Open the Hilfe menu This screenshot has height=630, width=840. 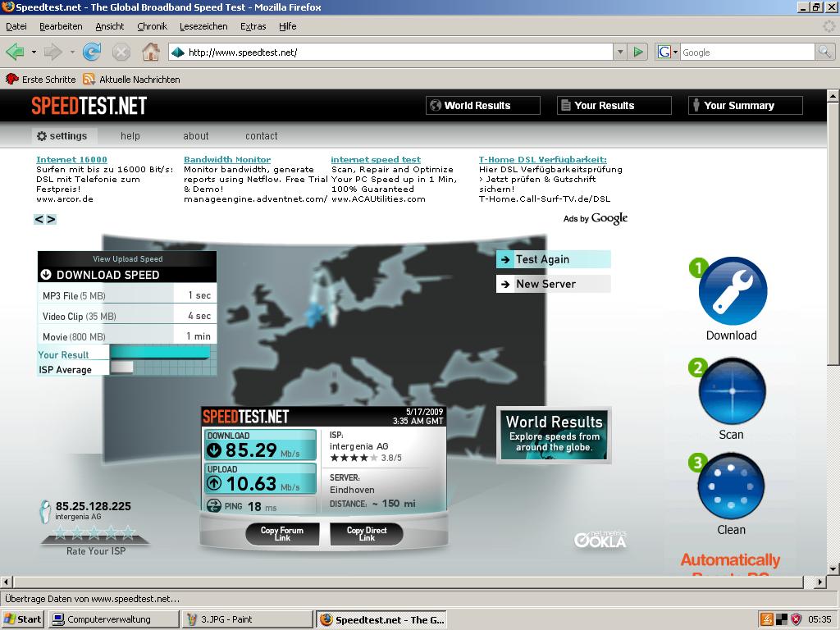pyautogui.click(x=288, y=26)
